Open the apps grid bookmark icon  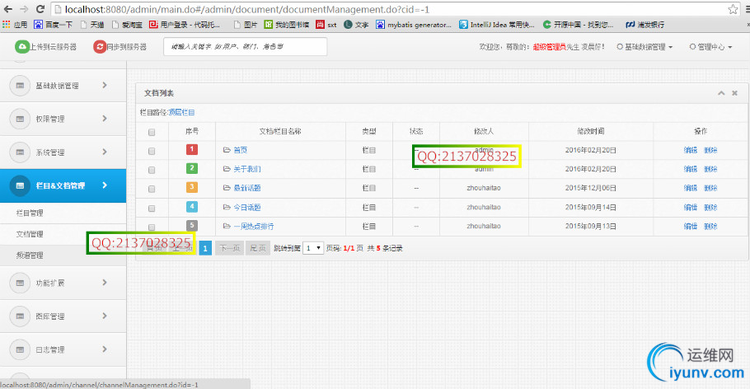(x=6, y=24)
